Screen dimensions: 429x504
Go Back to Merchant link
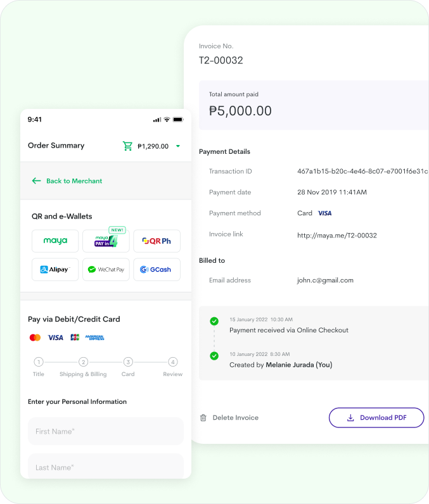click(x=74, y=181)
